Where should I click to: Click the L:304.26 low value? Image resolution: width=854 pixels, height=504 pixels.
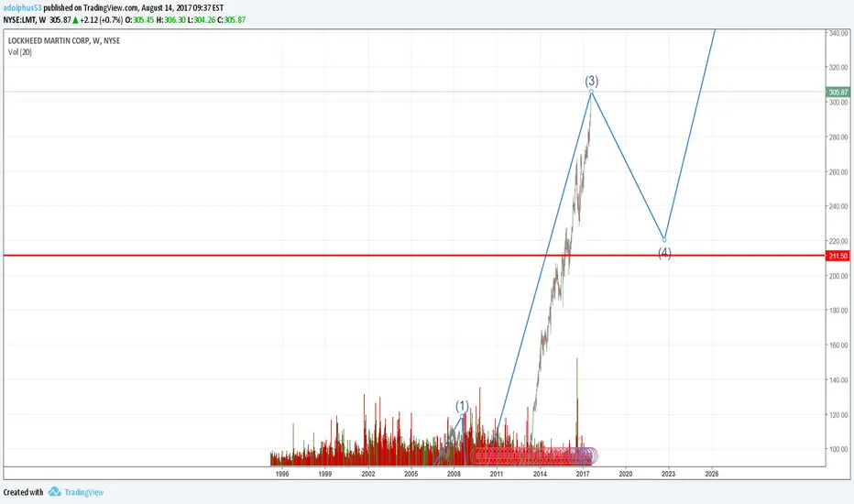point(202,20)
